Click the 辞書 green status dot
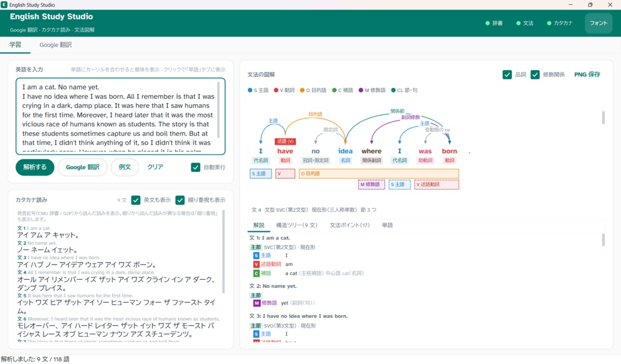This screenshot has width=621, height=364. coord(488,23)
